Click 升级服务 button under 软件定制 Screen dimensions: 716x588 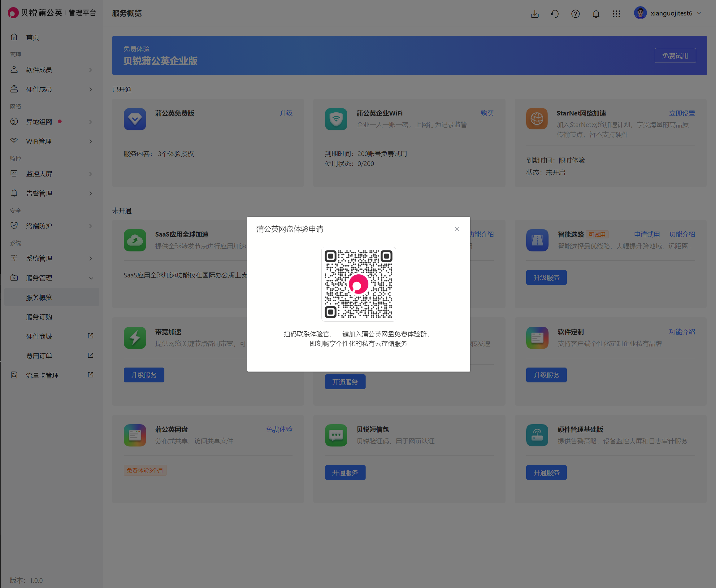click(546, 375)
